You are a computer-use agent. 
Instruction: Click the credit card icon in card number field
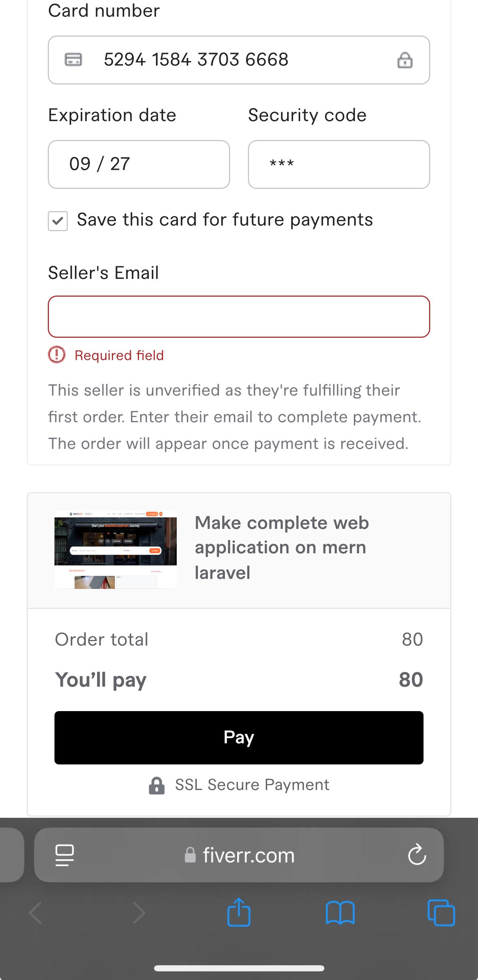[73, 60]
